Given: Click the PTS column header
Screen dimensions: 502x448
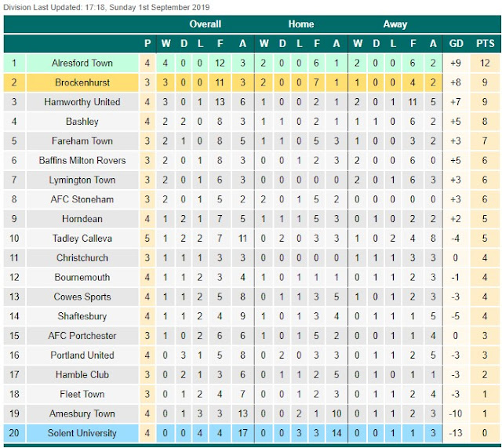Looking at the screenshot, I should [x=486, y=43].
